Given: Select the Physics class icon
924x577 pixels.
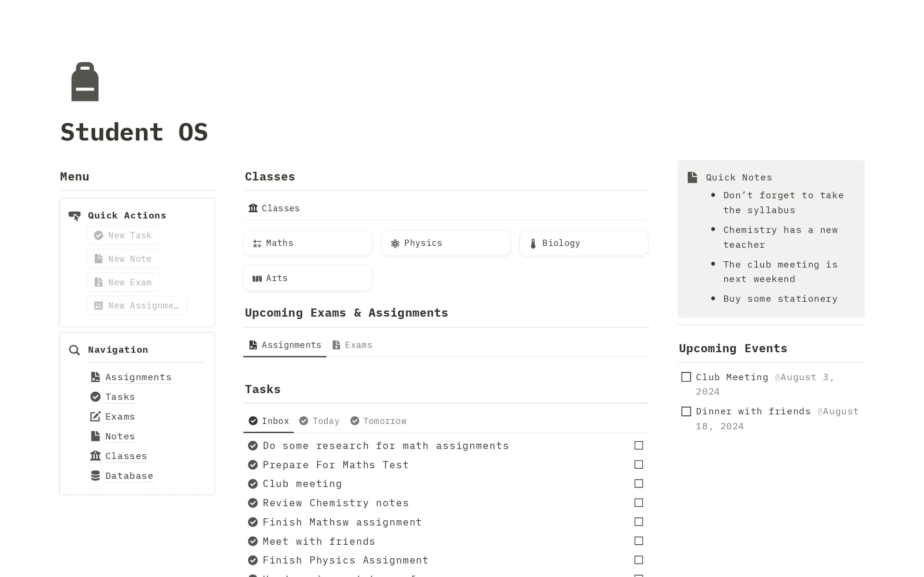Looking at the screenshot, I should (395, 243).
